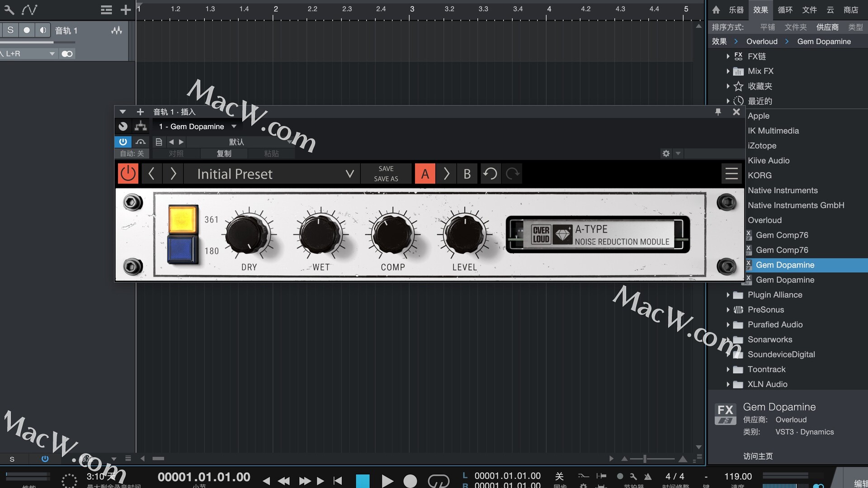Click Overloud in the breadcrumb path
868x488 pixels.
point(762,42)
